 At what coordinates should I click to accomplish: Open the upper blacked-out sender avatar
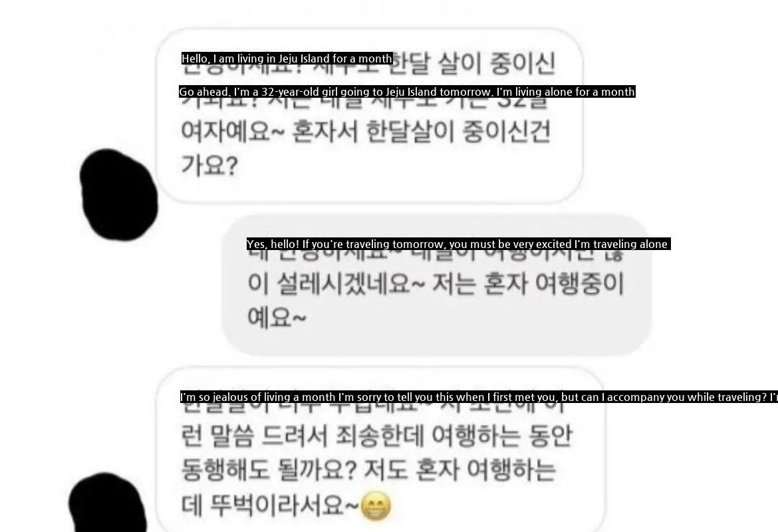[118, 195]
